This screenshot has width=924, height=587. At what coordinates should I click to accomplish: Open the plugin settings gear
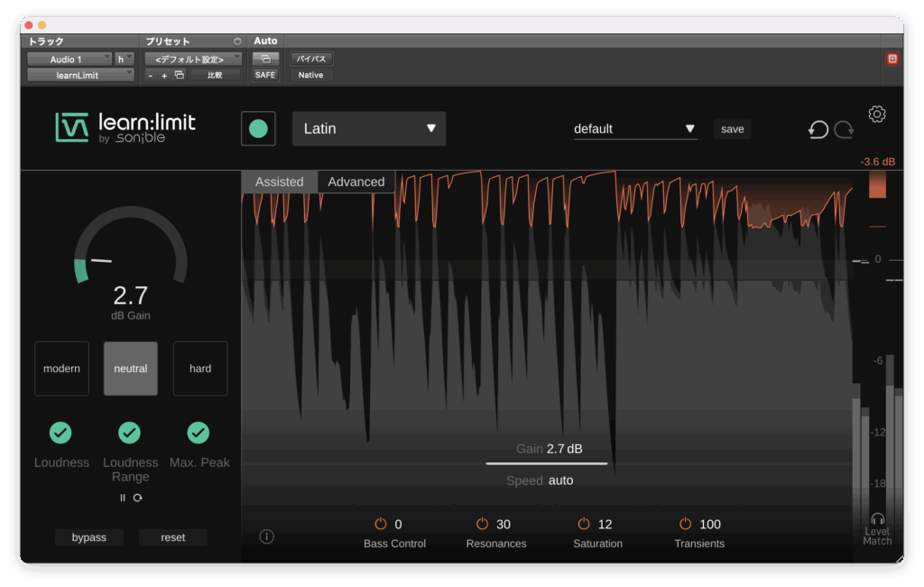click(877, 114)
